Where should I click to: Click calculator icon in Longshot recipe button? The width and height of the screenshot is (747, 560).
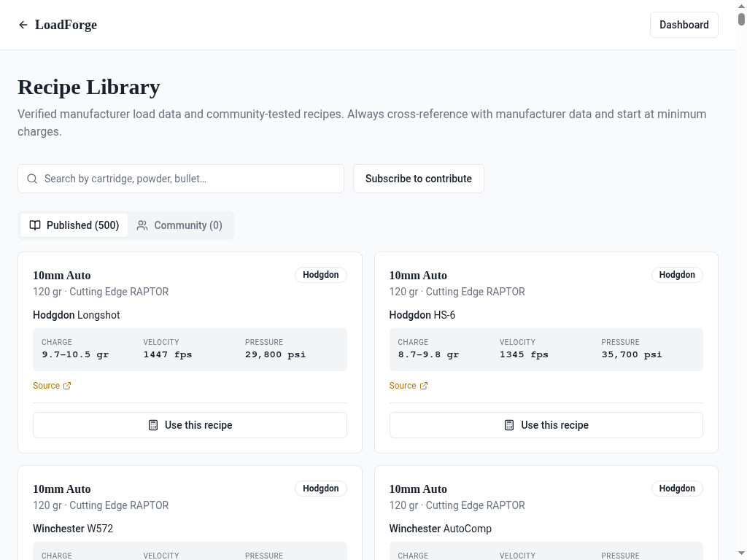point(153,425)
